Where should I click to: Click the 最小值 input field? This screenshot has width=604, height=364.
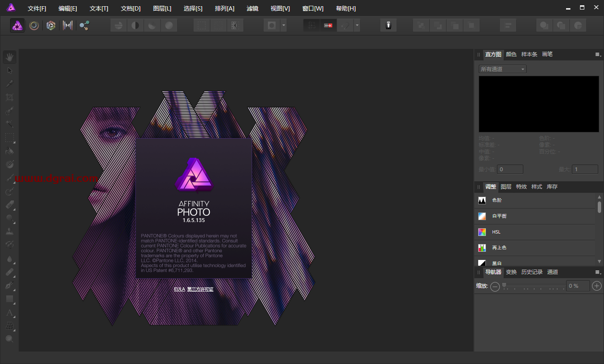510,169
